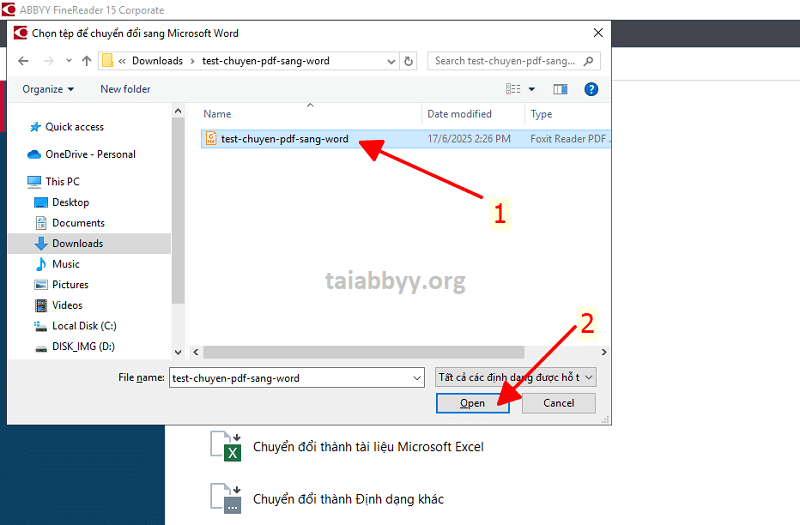Select This PC in sidebar
The width and height of the screenshot is (800, 525).
click(62, 182)
